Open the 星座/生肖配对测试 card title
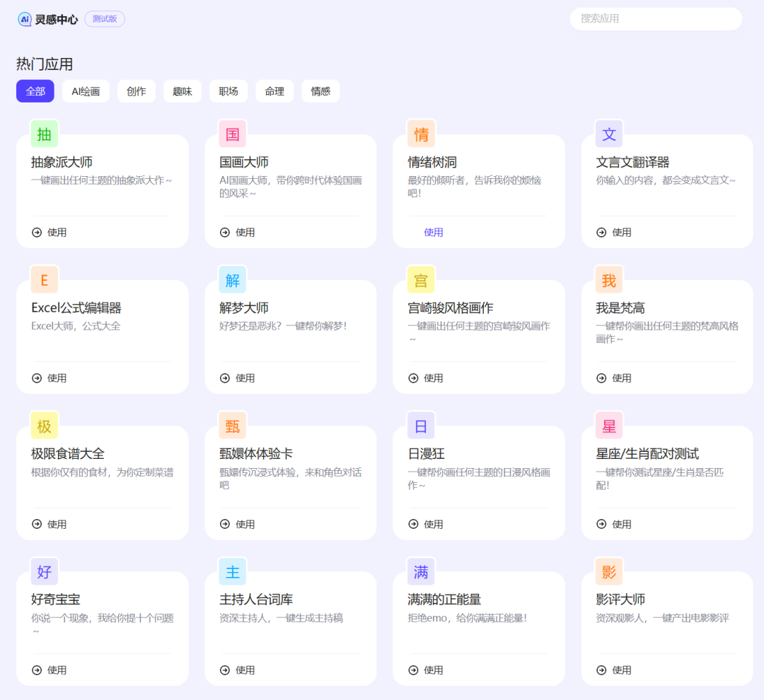This screenshot has width=764, height=700. [647, 453]
